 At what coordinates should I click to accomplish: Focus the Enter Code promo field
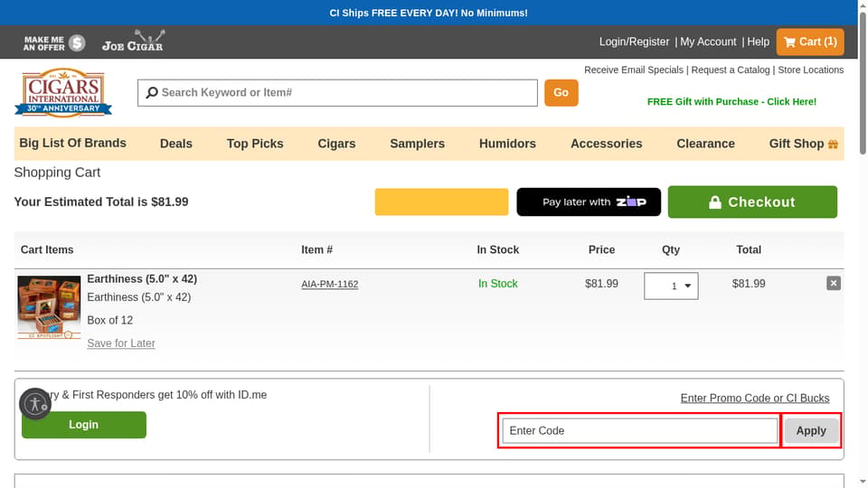coord(639,430)
